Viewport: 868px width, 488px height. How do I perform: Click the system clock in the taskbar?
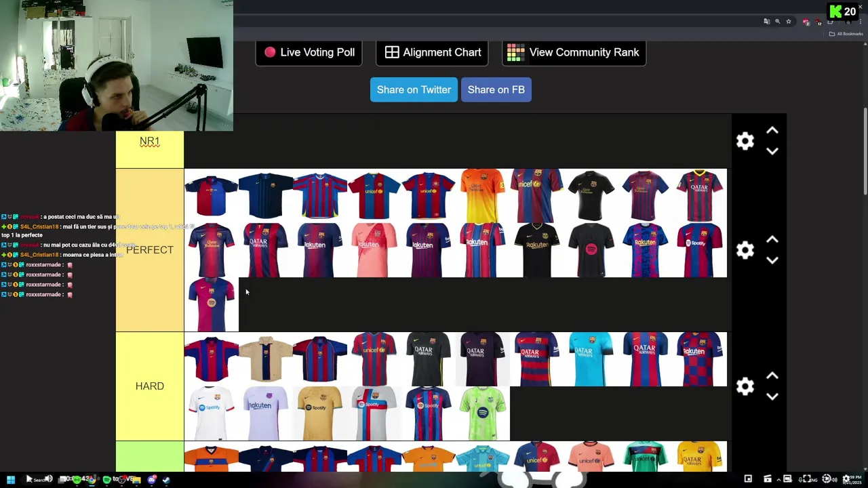coord(851,480)
